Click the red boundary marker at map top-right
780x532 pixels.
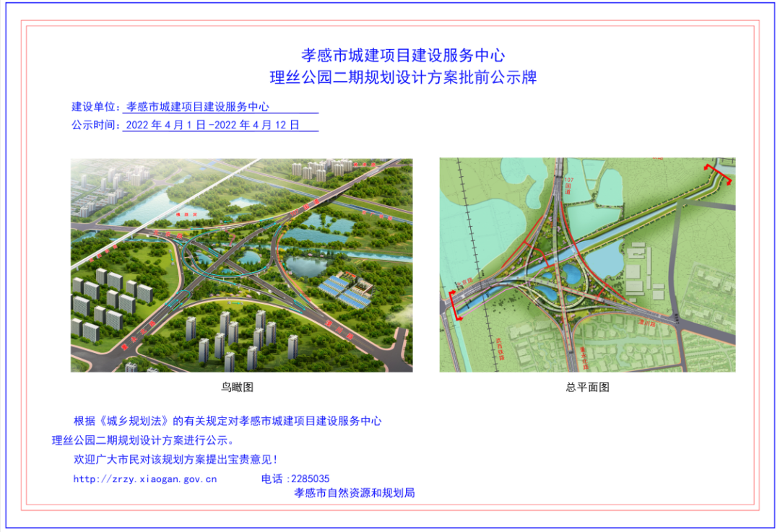pyautogui.click(x=719, y=175)
